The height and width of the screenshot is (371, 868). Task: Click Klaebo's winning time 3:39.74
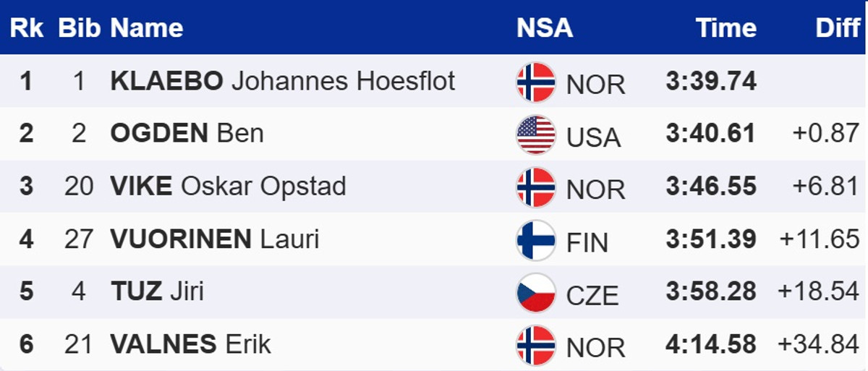pyautogui.click(x=710, y=81)
